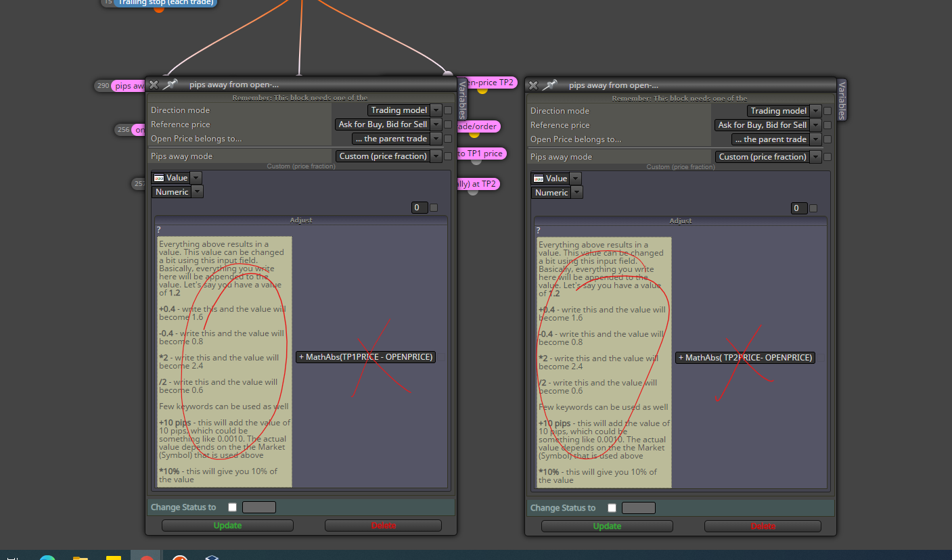The image size is (952, 560).
Task: Close the left pips away dialog
Action: tap(154, 85)
